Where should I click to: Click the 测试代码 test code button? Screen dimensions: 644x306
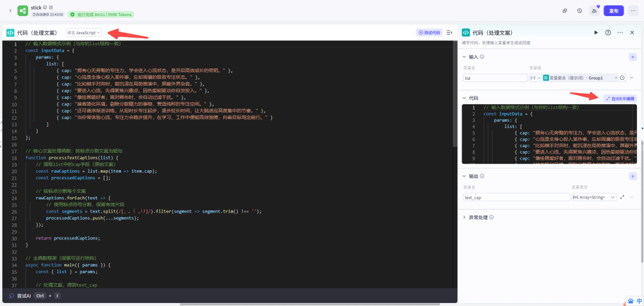(x=429, y=33)
